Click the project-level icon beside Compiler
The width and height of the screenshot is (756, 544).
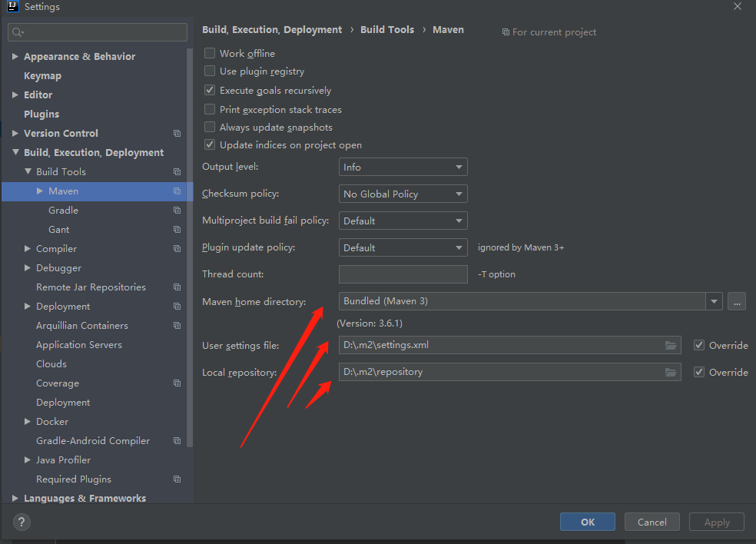(177, 249)
